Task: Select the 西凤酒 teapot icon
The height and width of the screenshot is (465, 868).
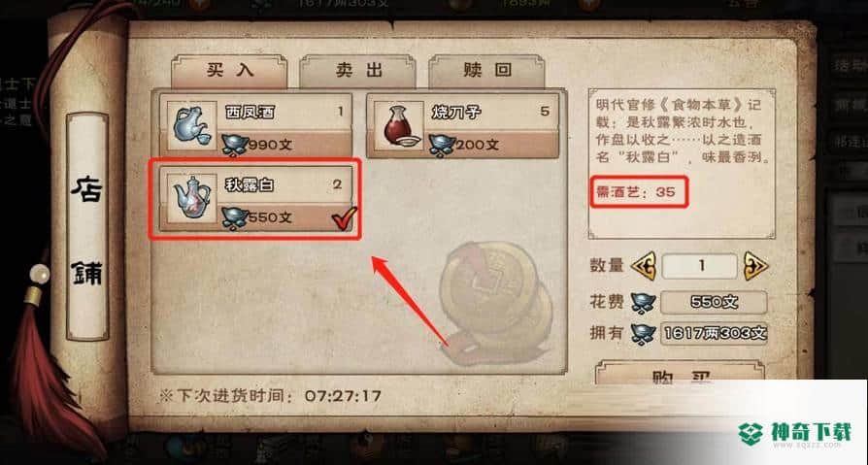Action: (x=191, y=124)
